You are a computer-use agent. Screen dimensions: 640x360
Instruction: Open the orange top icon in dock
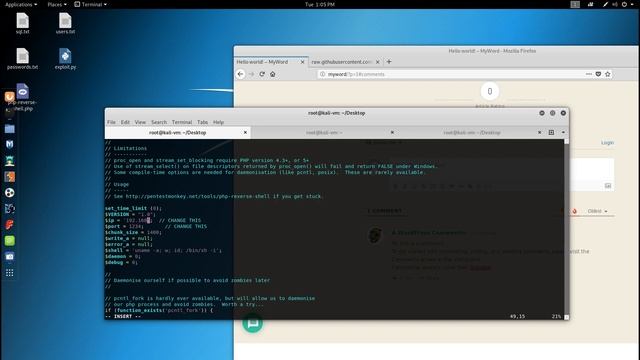tap(9, 97)
